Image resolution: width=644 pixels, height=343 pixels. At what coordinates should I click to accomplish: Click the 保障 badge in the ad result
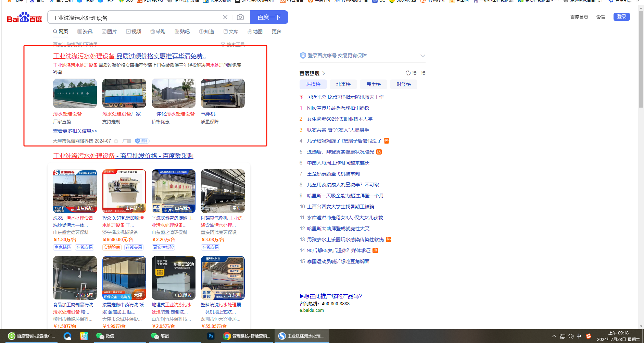[x=142, y=141]
